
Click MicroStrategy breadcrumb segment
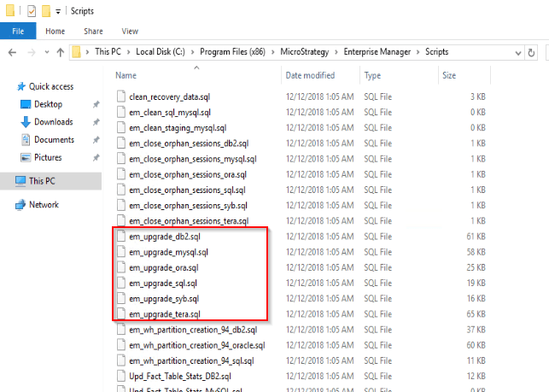point(304,52)
